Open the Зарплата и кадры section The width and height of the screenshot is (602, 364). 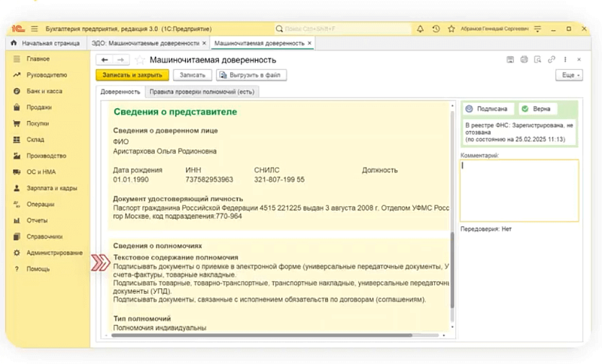click(x=51, y=188)
